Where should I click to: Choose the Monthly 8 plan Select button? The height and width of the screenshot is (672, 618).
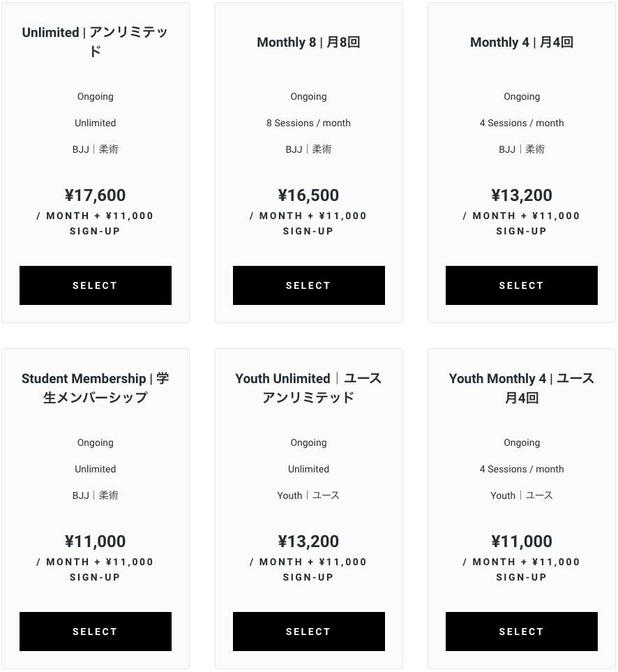coord(308,285)
